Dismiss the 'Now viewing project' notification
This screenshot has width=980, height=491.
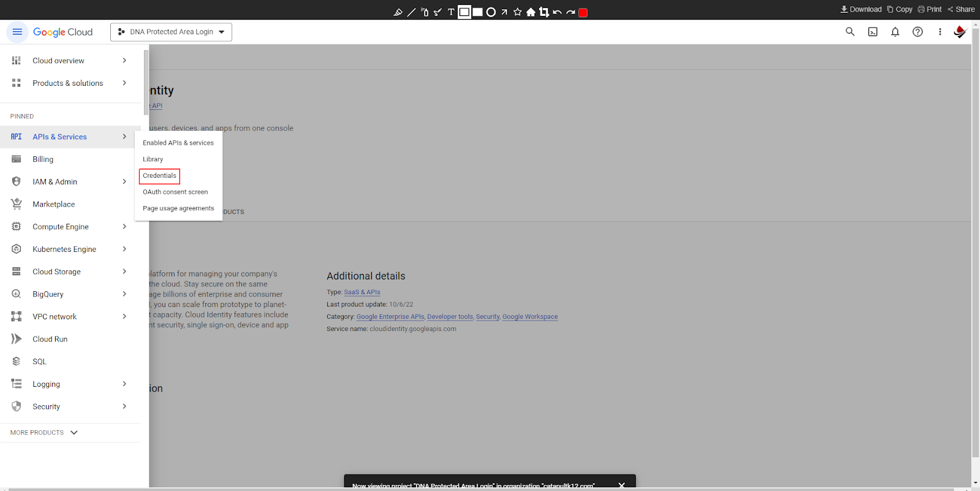[x=622, y=485]
